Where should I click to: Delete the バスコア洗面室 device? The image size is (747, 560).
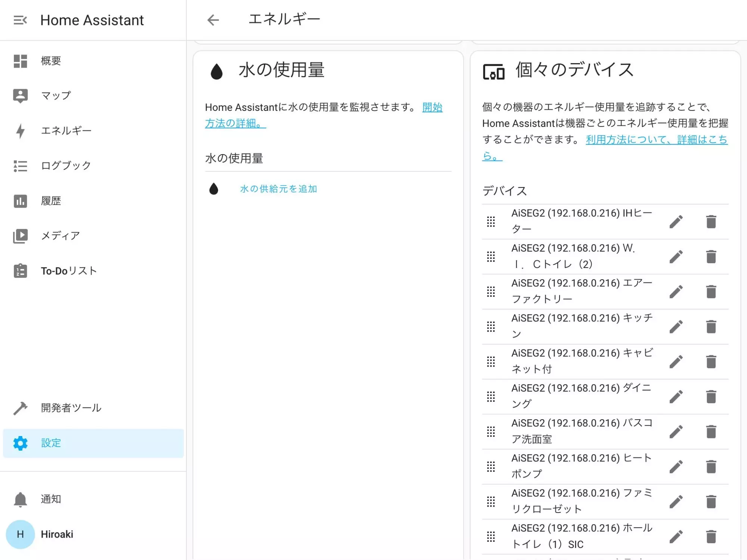(x=711, y=432)
